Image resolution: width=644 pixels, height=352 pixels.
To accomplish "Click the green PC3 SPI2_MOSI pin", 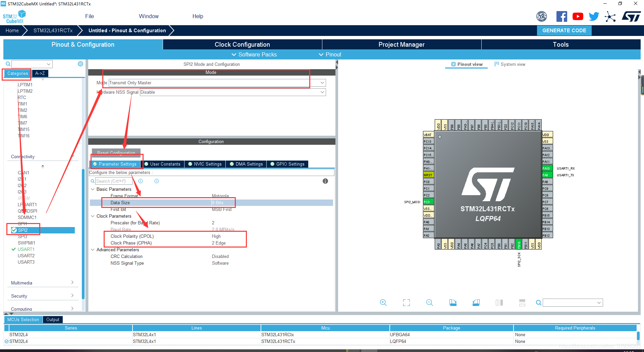I will click(x=428, y=202).
